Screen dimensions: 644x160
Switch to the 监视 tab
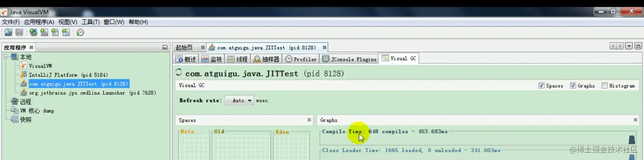click(212, 59)
